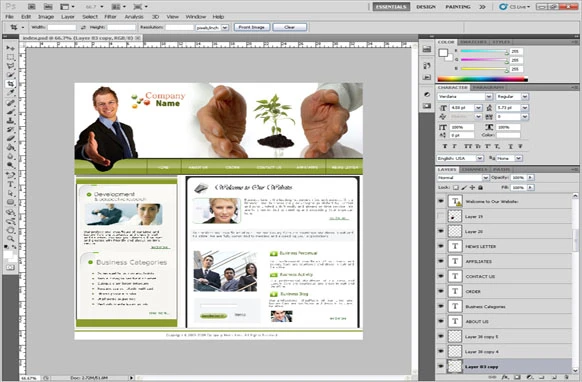Open the language dropdown English: USA
The image size is (582, 382).
tap(480, 158)
